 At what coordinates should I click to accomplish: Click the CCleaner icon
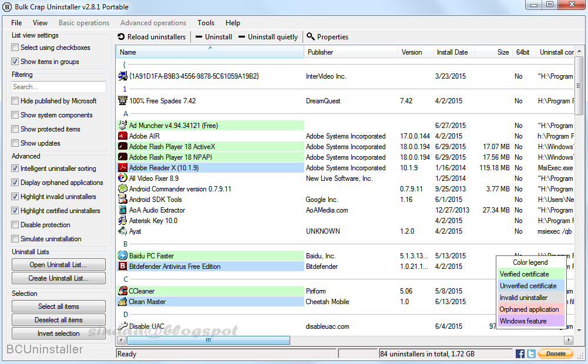[x=123, y=291]
